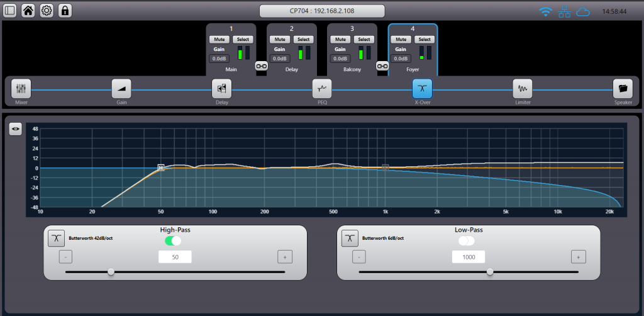Click the High-Pass heading text
Image resolution: width=644 pixels, height=316 pixels.
point(175,230)
